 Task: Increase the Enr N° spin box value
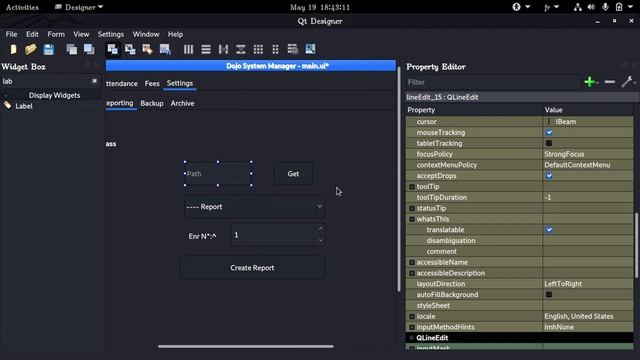320,229
